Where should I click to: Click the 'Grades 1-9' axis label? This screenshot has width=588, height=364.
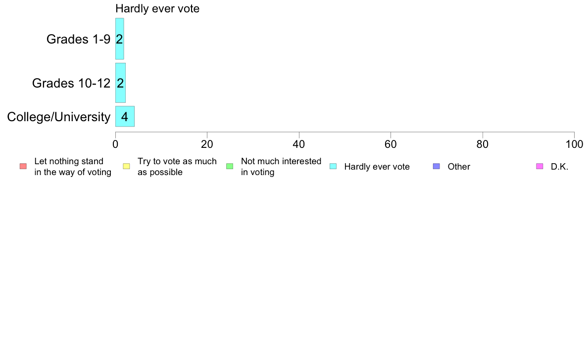(x=78, y=39)
